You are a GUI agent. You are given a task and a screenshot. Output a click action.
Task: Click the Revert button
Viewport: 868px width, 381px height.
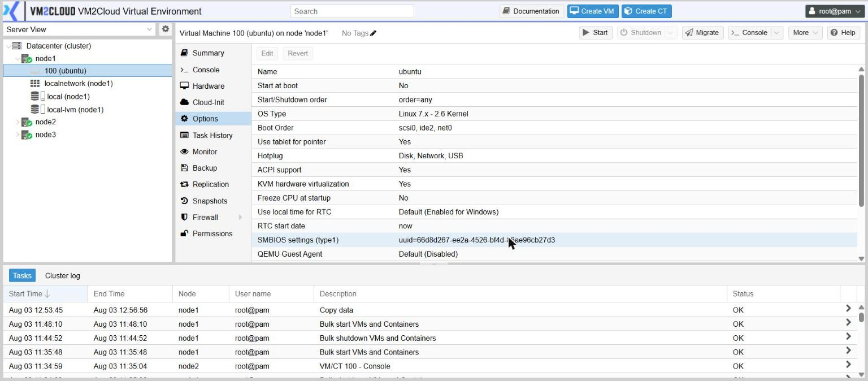click(298, 53)
